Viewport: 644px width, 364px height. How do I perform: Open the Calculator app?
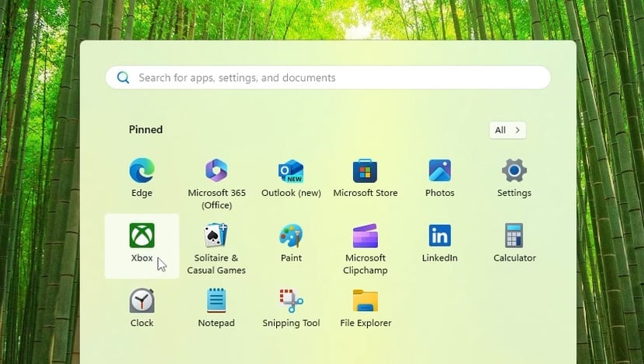coord(514,236)
